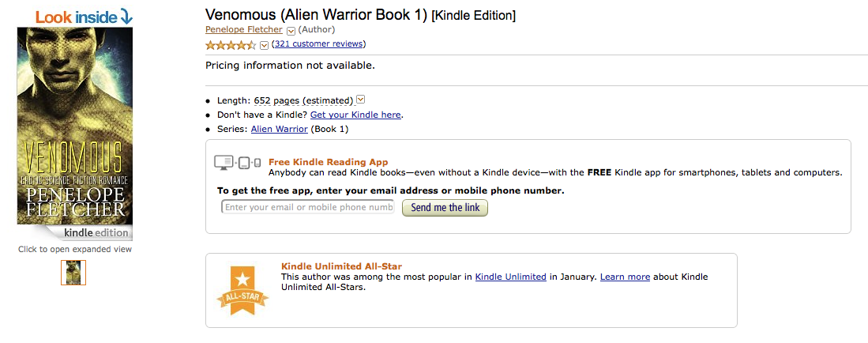Visit the Kindle Unlimited link
The height and width of the screenshot is (343, 868).
510,277
